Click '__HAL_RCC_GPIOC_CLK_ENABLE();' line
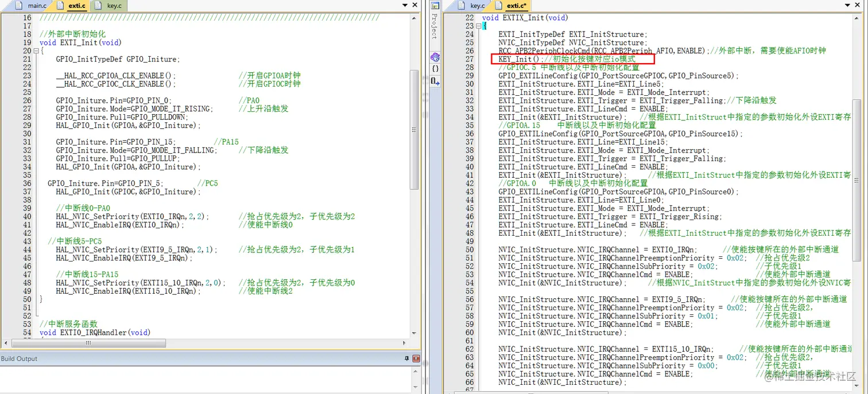Image resolution: width=868 pixels, height=394 pixels. pos(116,84)
